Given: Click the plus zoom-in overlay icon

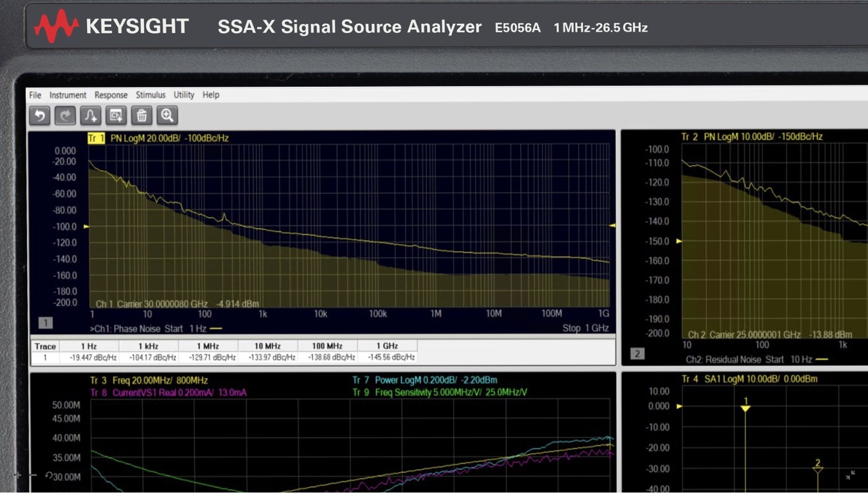Looking at the screenshot, I should pos(18,475).
